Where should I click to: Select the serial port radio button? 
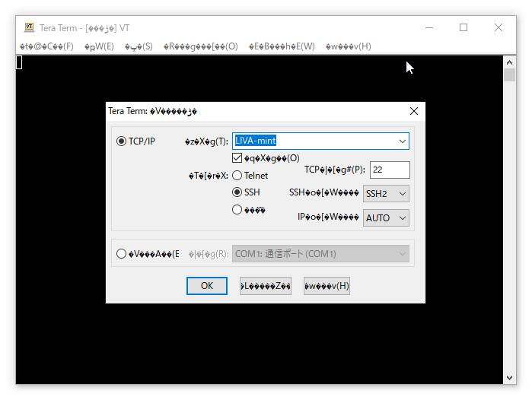121,254
